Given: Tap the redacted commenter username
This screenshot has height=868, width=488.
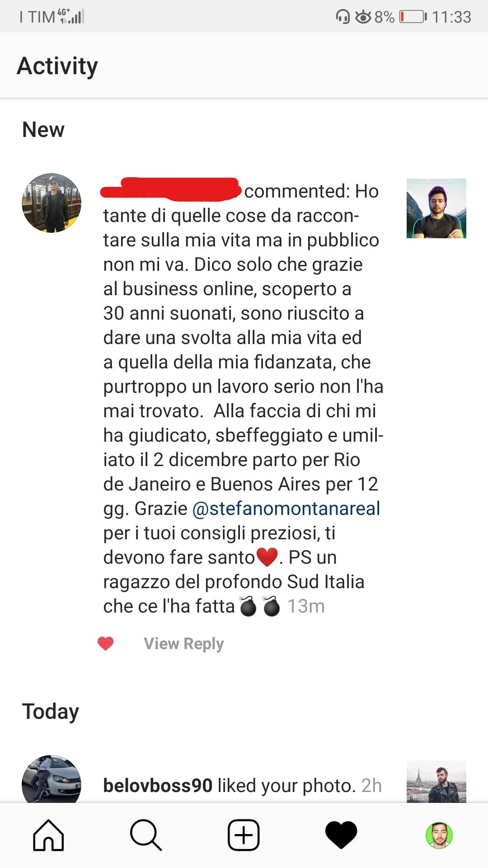Looking at the screenshot, I should pyautogui.click(x=170, y=189).
